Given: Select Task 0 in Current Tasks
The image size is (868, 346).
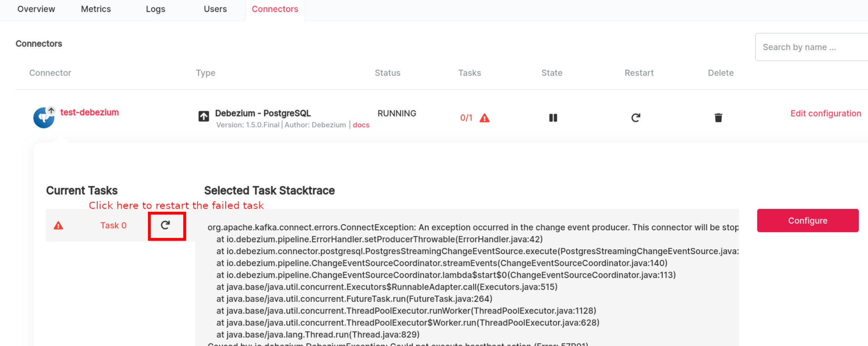Looking at the screenshot, I should [113, 226].
